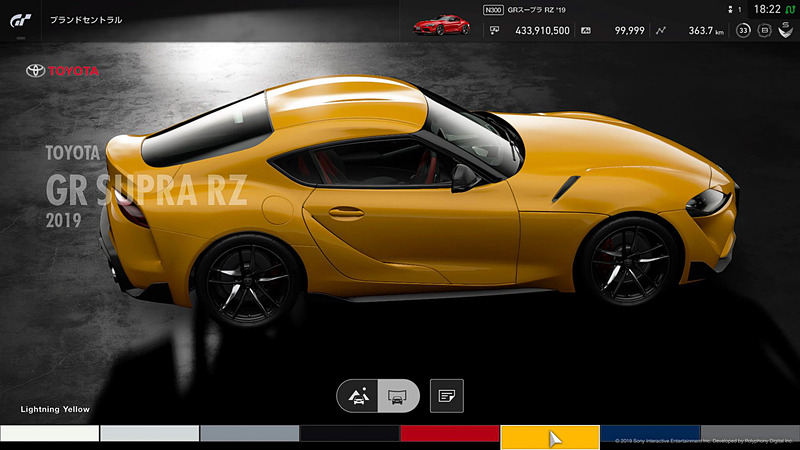Click the Toyota emblem logo
800x450 pixels.
pyautogui.click(x=36, y=71)
